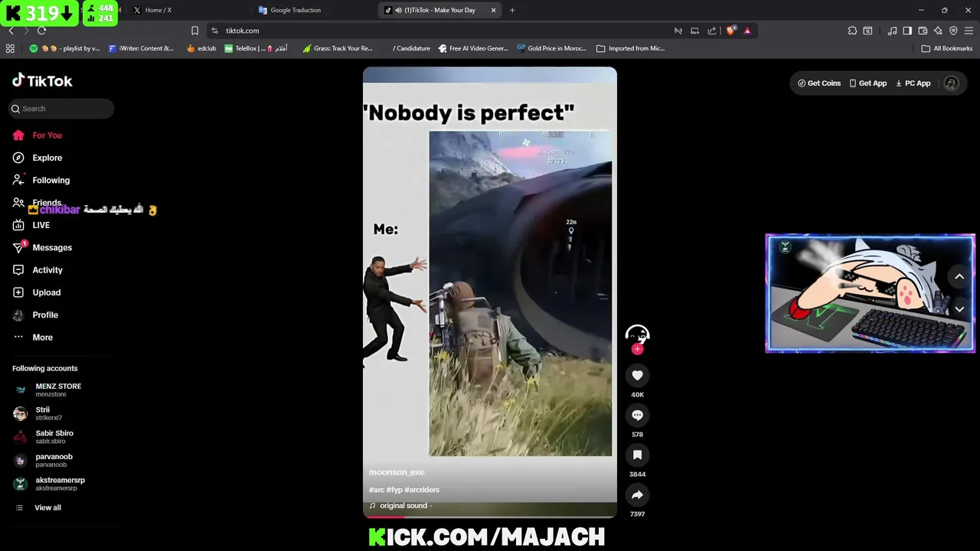This screenshot has height=551, width=980.
Task: Expand the Imported from Mic... bookmark folder
Action: point(630,48)
